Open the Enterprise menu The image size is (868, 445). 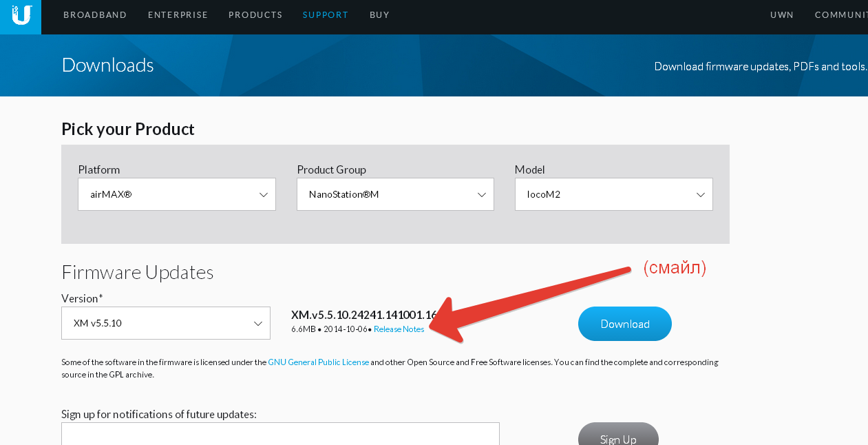click(178, 15)
